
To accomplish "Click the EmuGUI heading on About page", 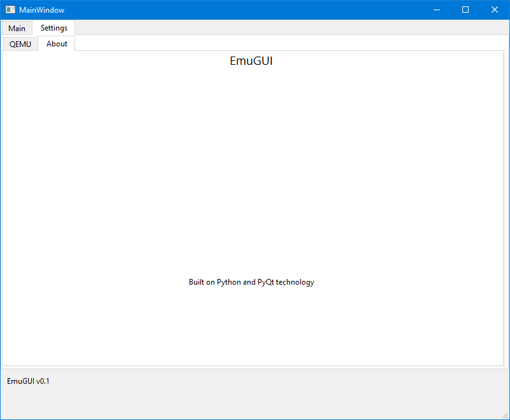I will pos(251,61).
